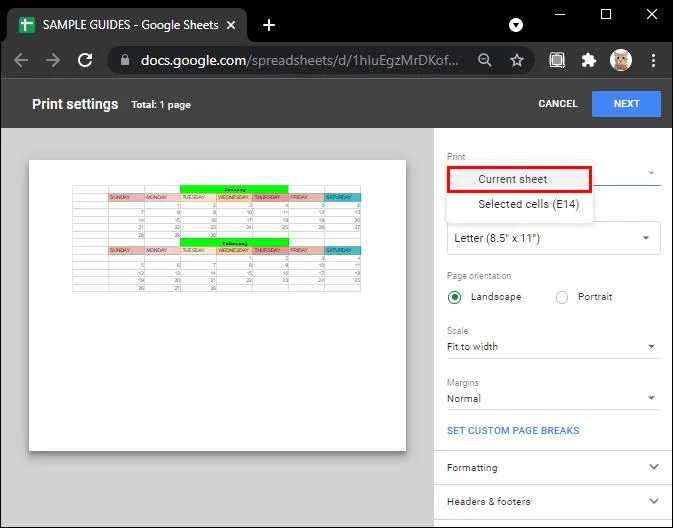Open Chrome three-dot menu

coord(653,60)
